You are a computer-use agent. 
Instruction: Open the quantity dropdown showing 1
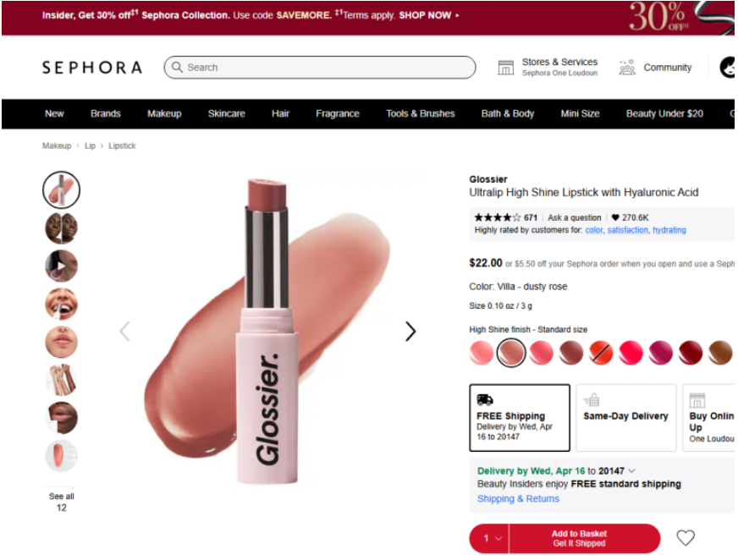click(x=489, y=538)
